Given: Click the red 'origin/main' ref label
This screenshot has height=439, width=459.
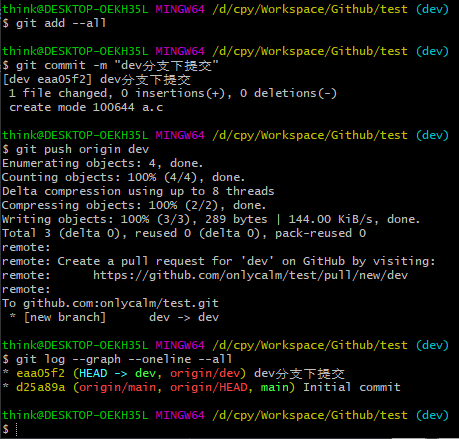Looking at the screenshot, I should tap(117, 387).
